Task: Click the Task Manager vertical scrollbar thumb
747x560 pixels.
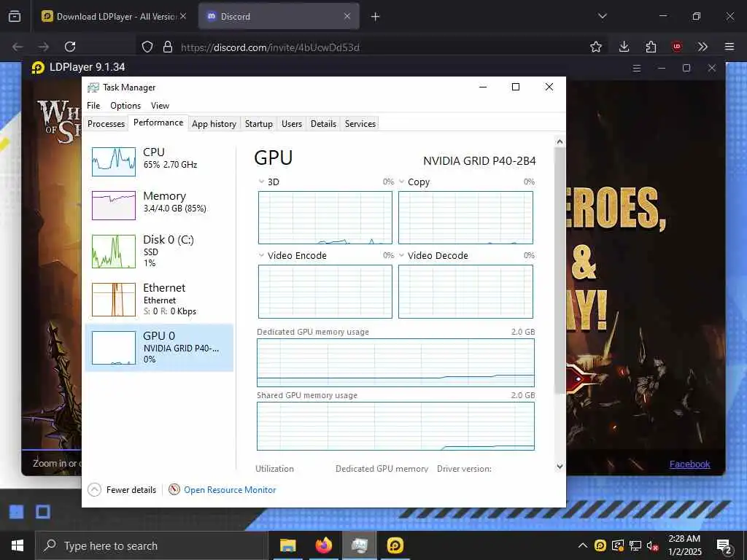Action: 560,270
